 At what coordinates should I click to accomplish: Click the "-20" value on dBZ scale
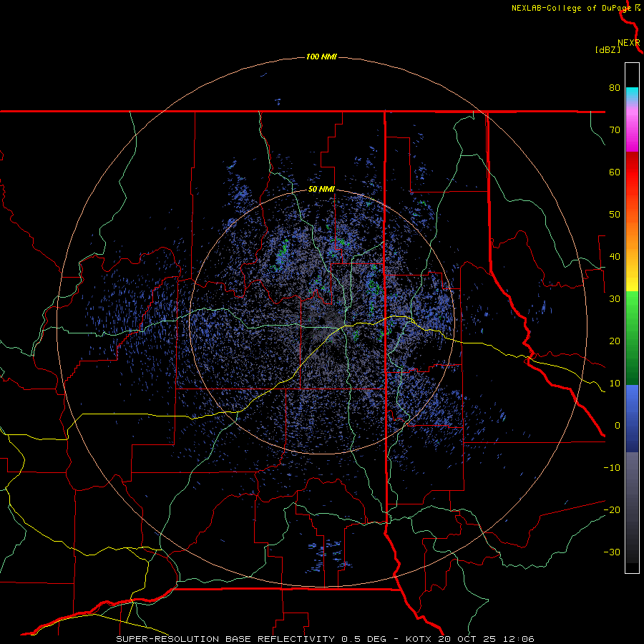pos(612,510)
